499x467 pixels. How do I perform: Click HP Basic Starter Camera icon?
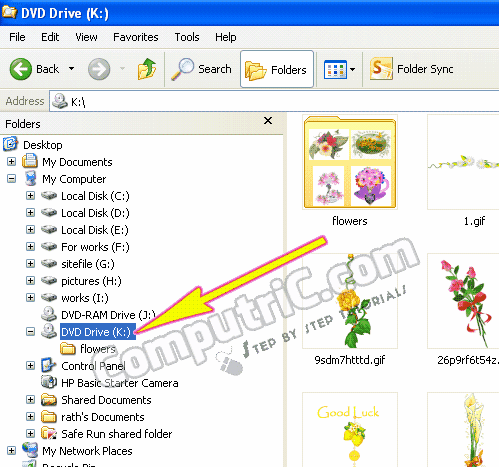click(x=49, y=382)
